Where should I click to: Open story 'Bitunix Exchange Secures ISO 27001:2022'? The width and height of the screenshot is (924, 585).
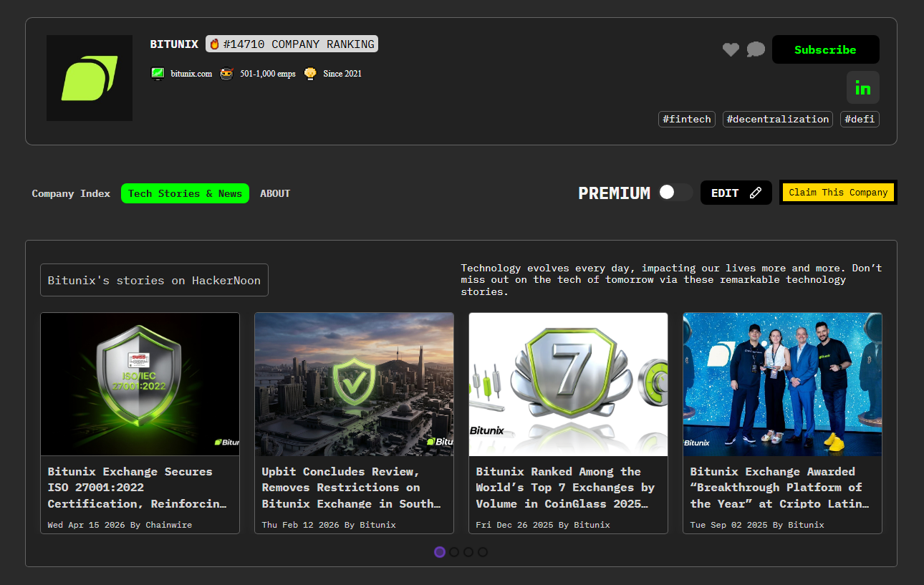(x=138, y=488)
